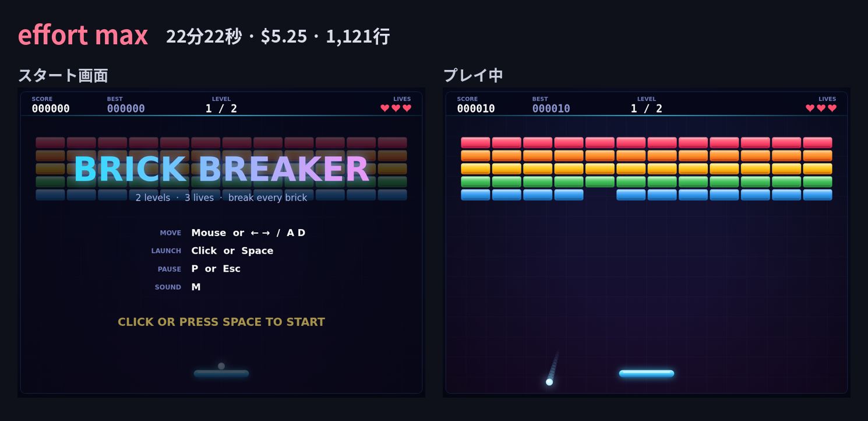The height and width of the screenshot is (421, 868).
Task: Click the leftmost green brick in the playing screen
Action: tap(475, 181)
